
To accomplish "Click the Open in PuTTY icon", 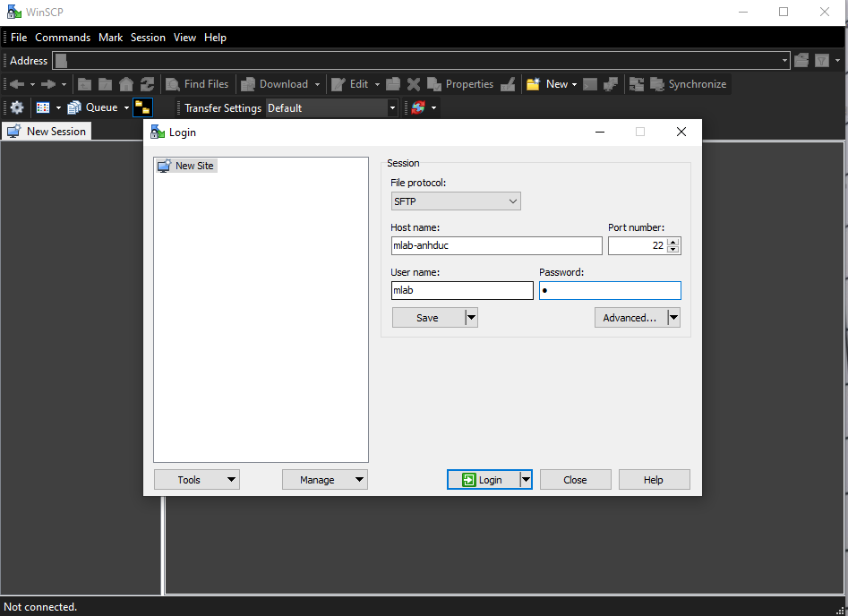I will click(611, 84).
